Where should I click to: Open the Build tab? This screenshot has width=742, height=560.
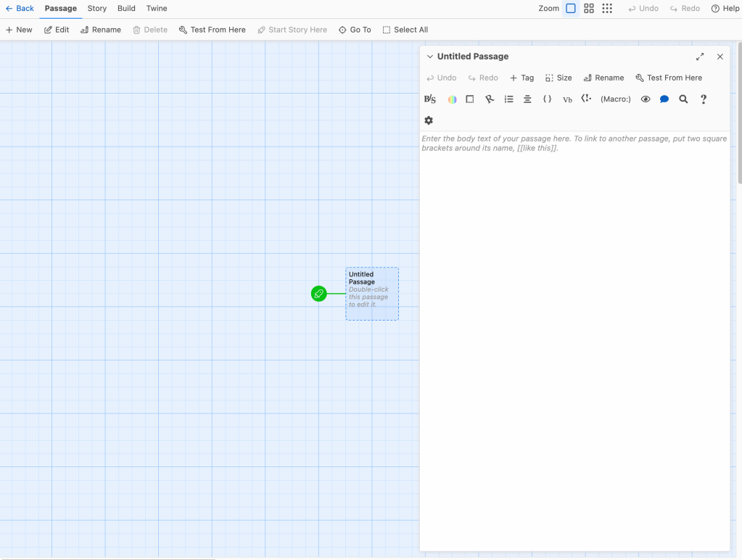126,9
